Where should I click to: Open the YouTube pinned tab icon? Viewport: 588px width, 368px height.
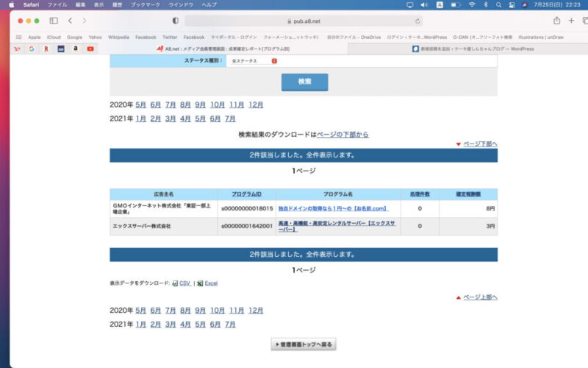pyautogui.click(x=90, y=49)
